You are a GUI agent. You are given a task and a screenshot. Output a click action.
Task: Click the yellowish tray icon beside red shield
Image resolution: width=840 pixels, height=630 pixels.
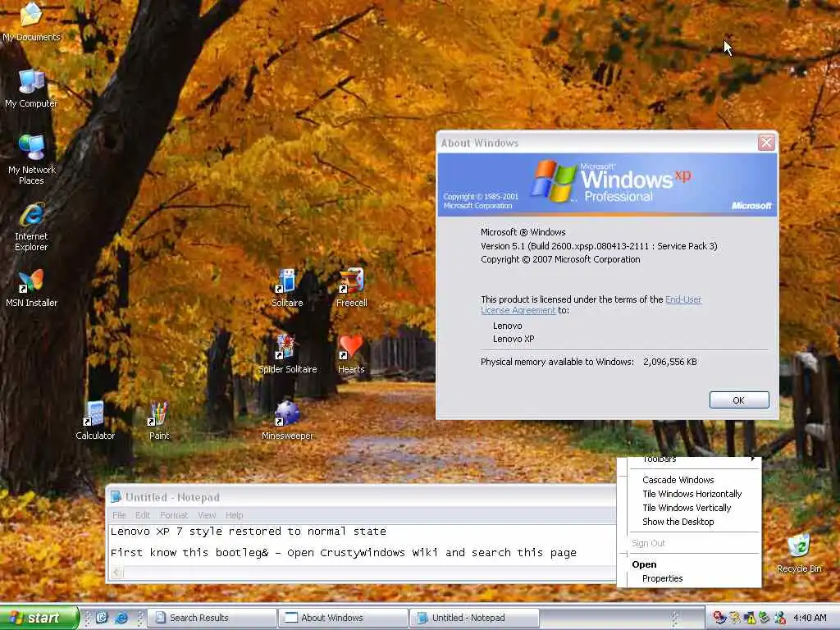734,618
